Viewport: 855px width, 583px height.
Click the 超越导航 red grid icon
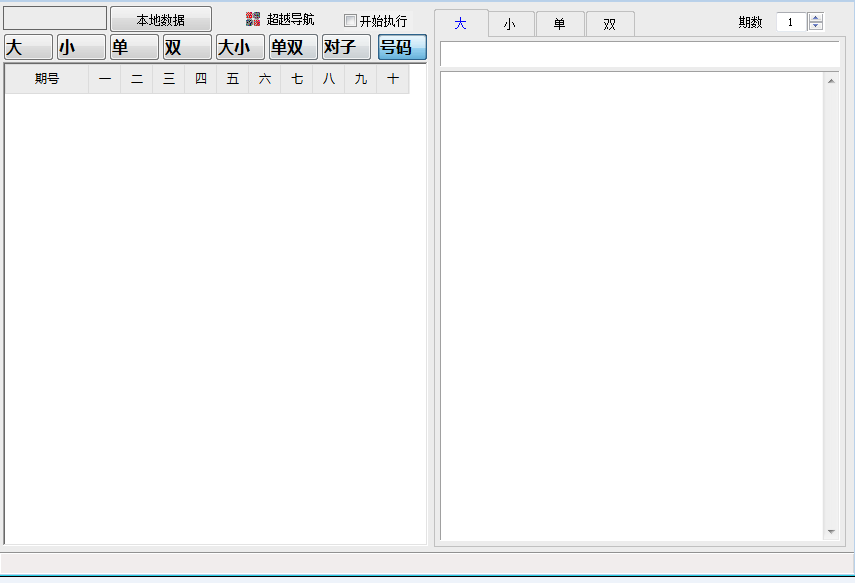pos(252,19)
